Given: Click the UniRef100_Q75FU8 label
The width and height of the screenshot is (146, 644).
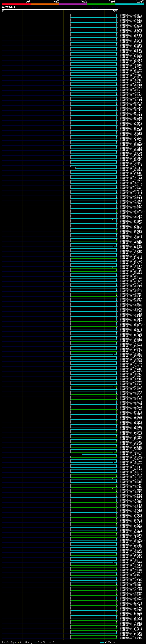Looking at the screenshot, I should (x=131, y=246).
